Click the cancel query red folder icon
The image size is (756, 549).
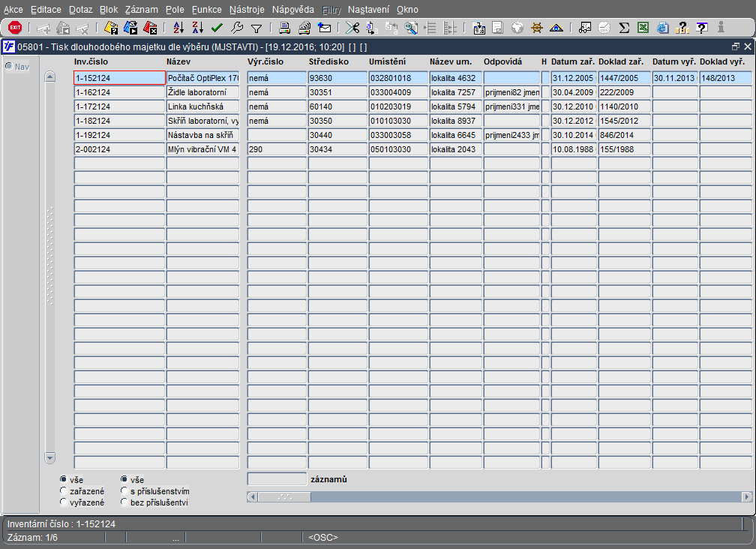pyautogui.click(x=151, y=28)
